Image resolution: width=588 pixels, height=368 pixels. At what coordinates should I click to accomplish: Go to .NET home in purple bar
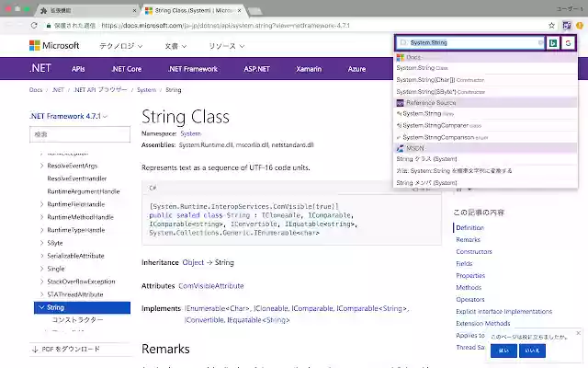(x=40, y=68)
